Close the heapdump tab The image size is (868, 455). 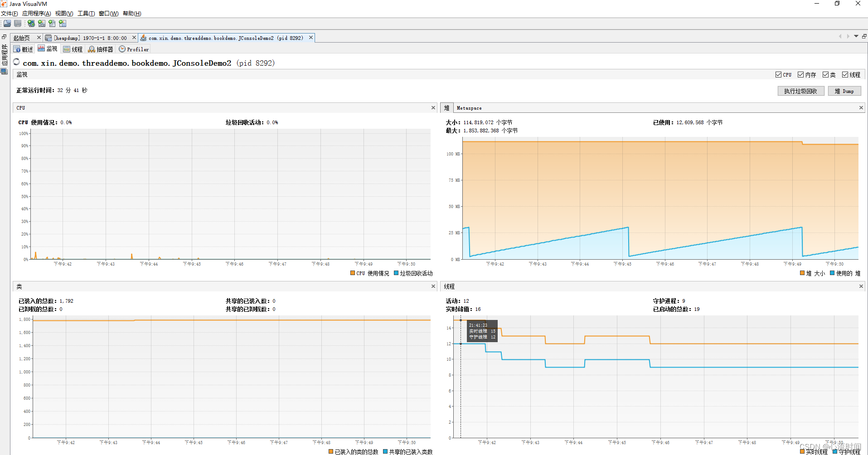(x=134, y=38)
